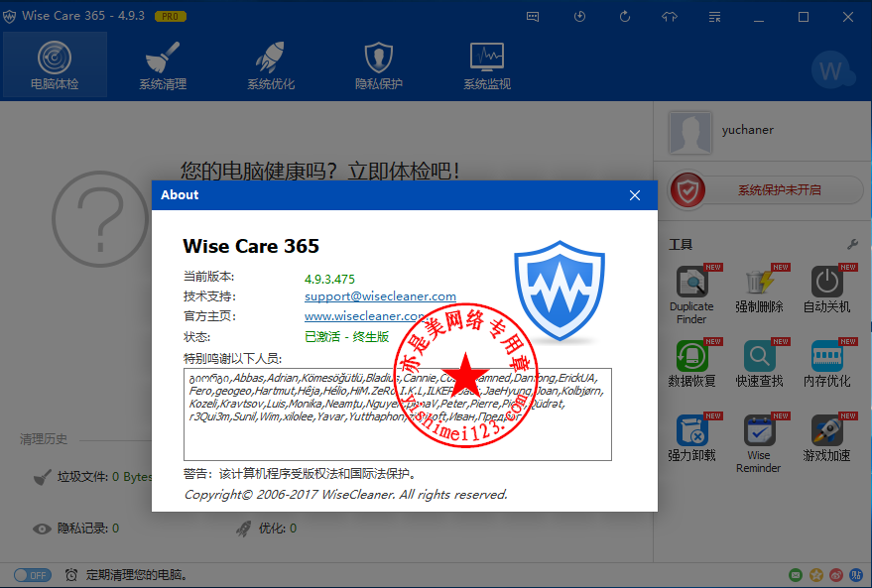Switch to 系统清理 system cleaner tab
Viewport: 872px width, 588px height.
pyautogui.click(x=163, y=65)
